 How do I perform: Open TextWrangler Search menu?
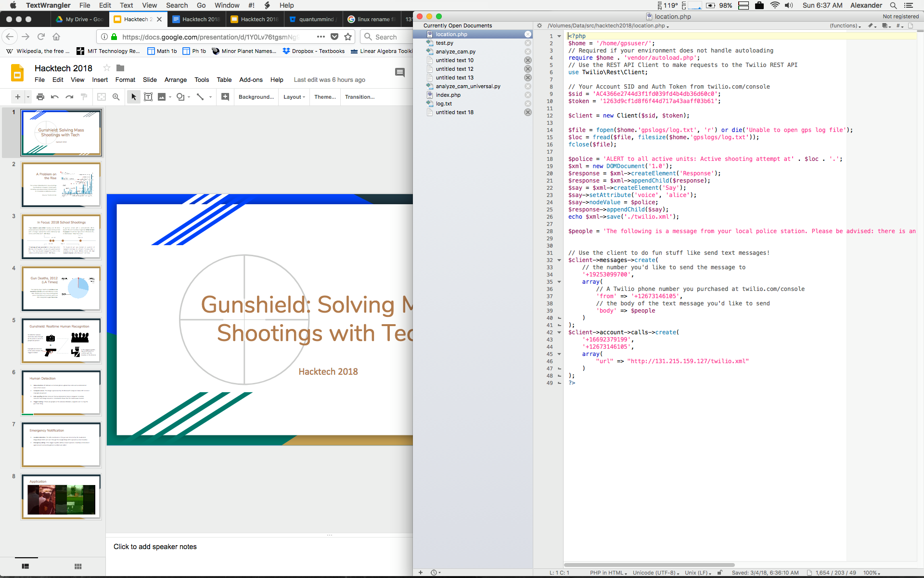(x=177, y=5)
